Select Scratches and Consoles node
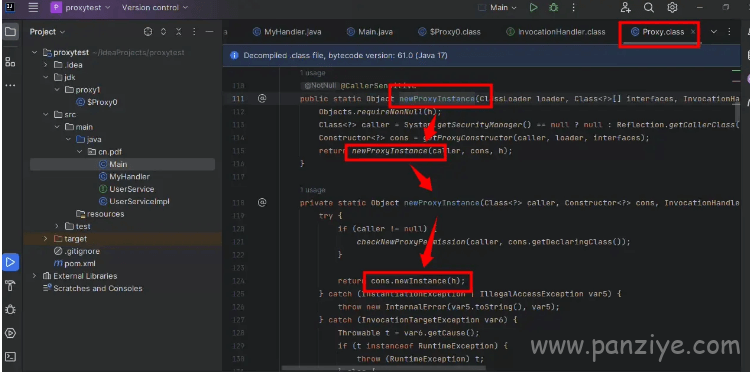The image size is (750, 372). [x=92, y=289]
